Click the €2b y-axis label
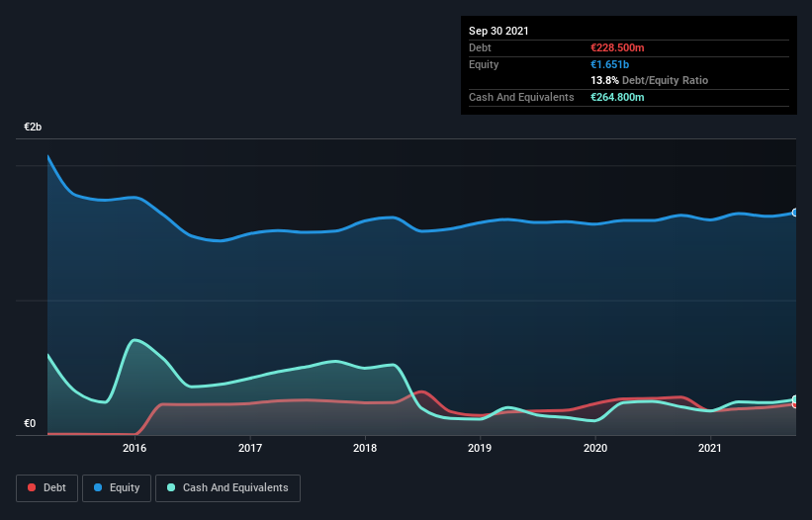The image size is (812, 520). pyautogui.click(x=33, y=127)
